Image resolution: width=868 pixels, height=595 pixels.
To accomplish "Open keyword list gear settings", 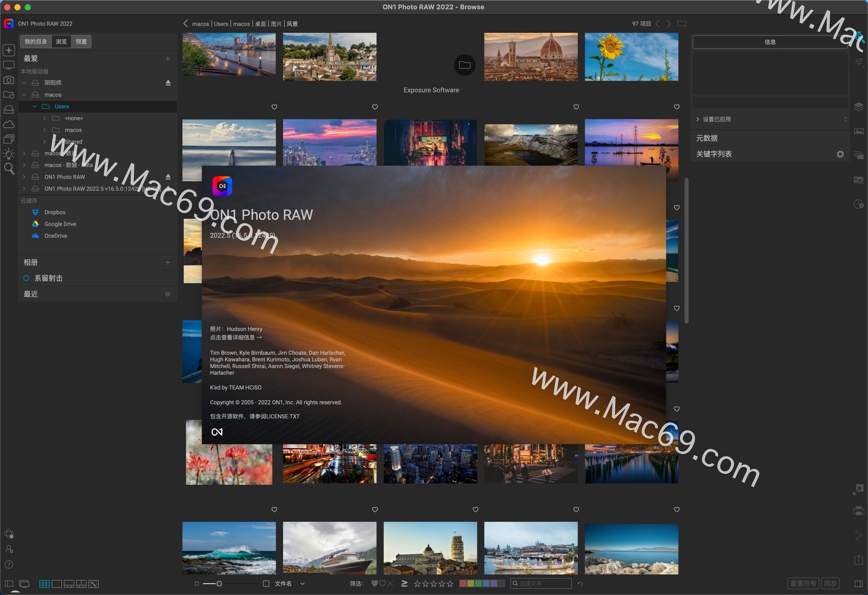I will tap(840, 154).
